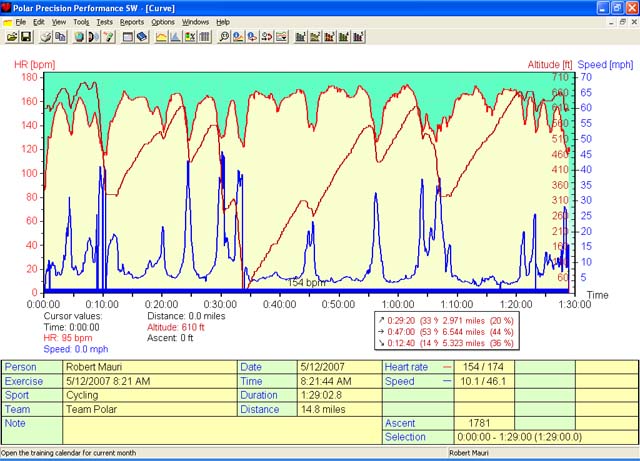Screen dimensions: 640x461
Task: Click the swap arrows toolbar icon
Action: pos(267,37)
